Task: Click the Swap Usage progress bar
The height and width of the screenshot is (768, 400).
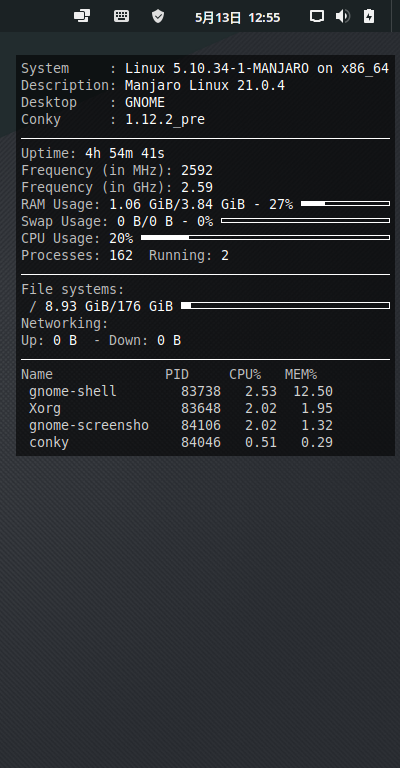Action: (306, 220)
